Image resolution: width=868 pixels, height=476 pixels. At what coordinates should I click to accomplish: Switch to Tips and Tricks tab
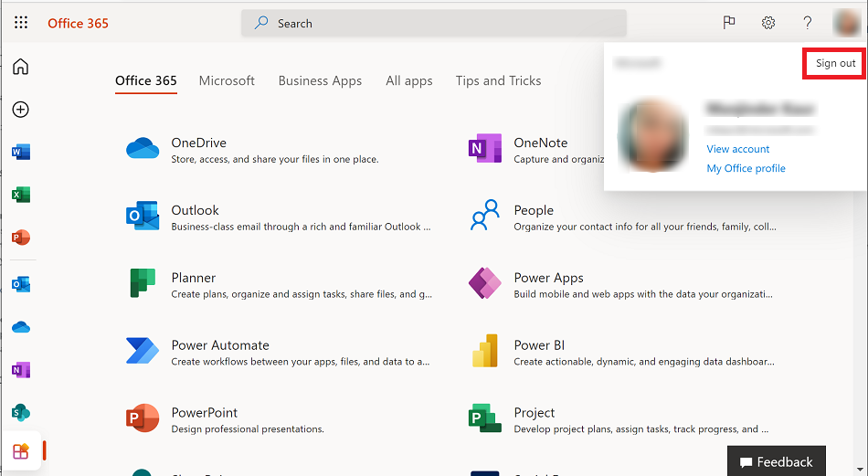pyautogui.click(x=498, y=80)
